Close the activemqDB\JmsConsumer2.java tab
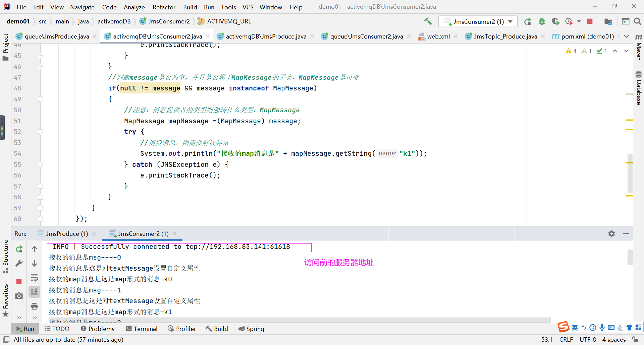 coord(208,36)
